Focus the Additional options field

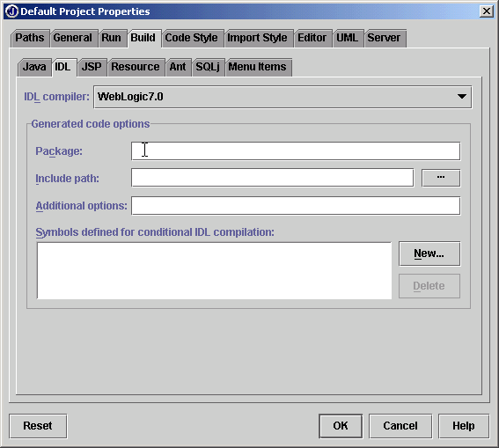coord(296,206)
